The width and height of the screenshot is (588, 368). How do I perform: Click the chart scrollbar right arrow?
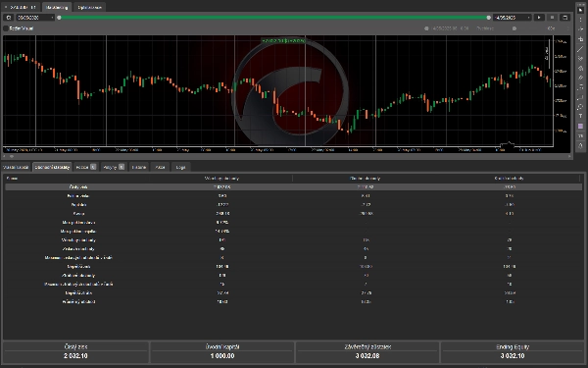pyautogui.click(x=570, y=156)
